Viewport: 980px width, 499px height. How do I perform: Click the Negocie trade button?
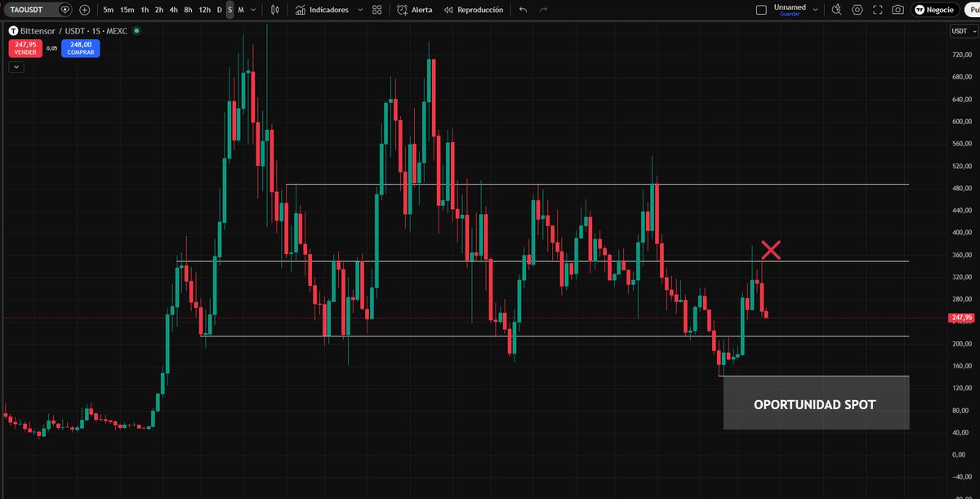935,10
